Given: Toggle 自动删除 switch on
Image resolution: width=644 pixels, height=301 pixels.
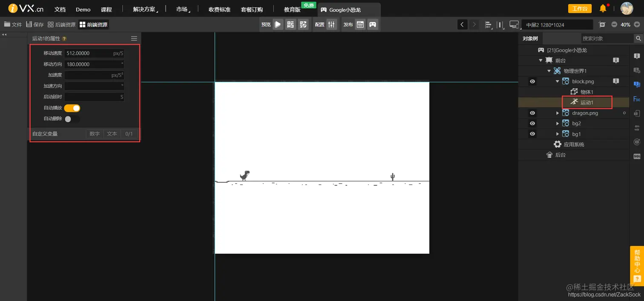Looking at the screenshot, I should pos(72,119).
